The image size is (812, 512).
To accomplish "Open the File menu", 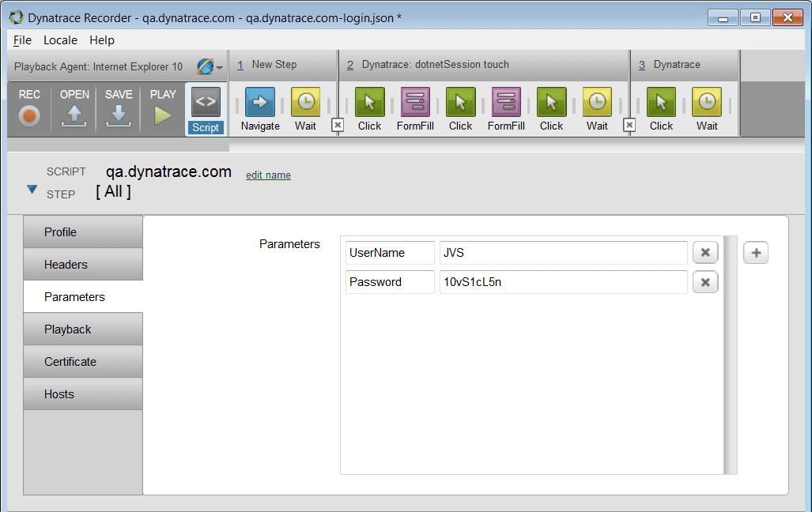I will pos(22,40).
